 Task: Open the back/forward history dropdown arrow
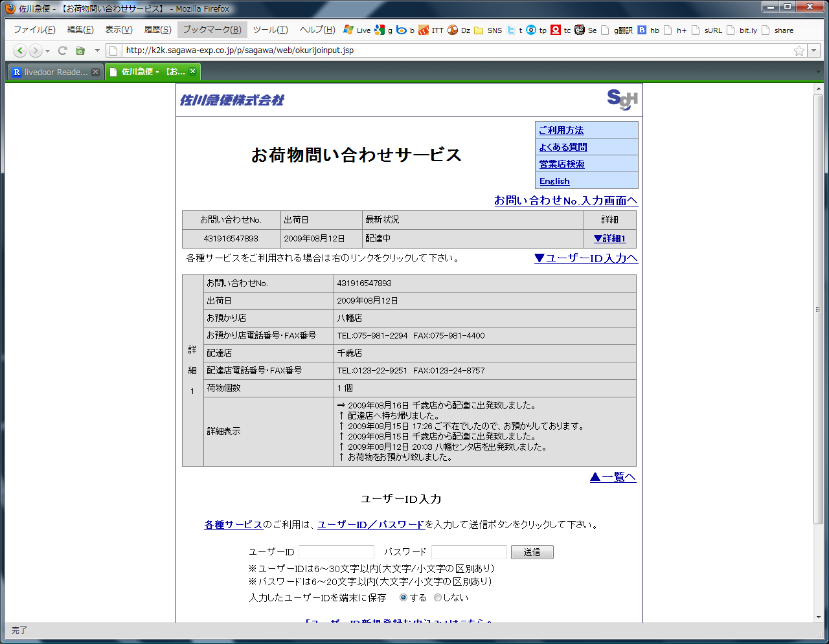47,50
